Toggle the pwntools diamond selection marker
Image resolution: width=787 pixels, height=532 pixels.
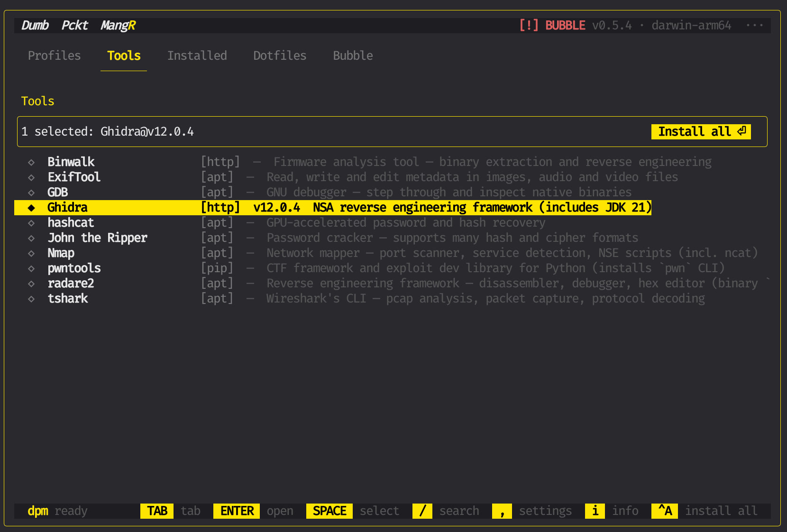coord(31,268)
